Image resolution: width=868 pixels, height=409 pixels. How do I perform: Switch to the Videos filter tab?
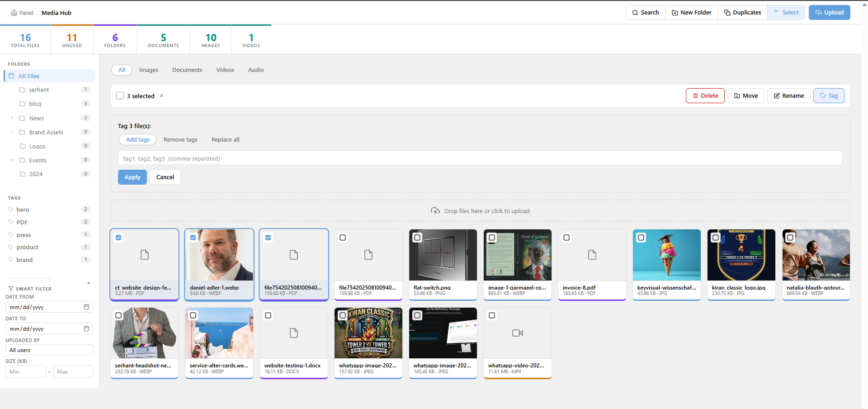(225, 70)
